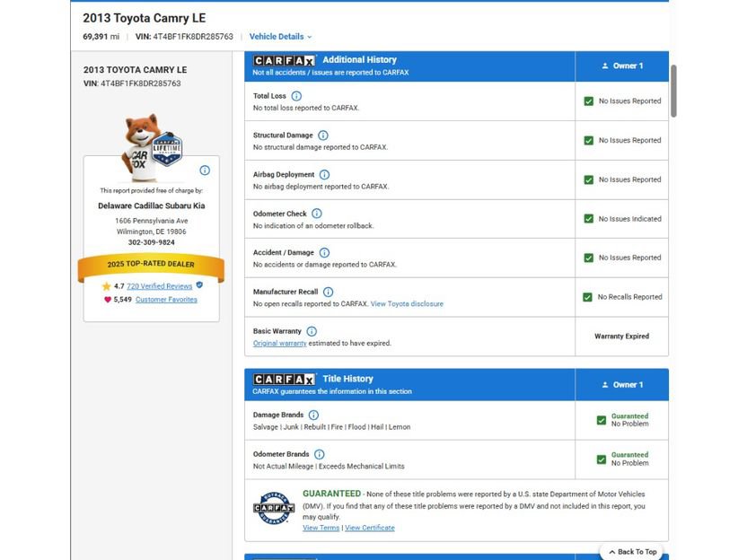Screen dimensions: 747x560
Task: Click the View Certificate link
Action: click(370, 528)
